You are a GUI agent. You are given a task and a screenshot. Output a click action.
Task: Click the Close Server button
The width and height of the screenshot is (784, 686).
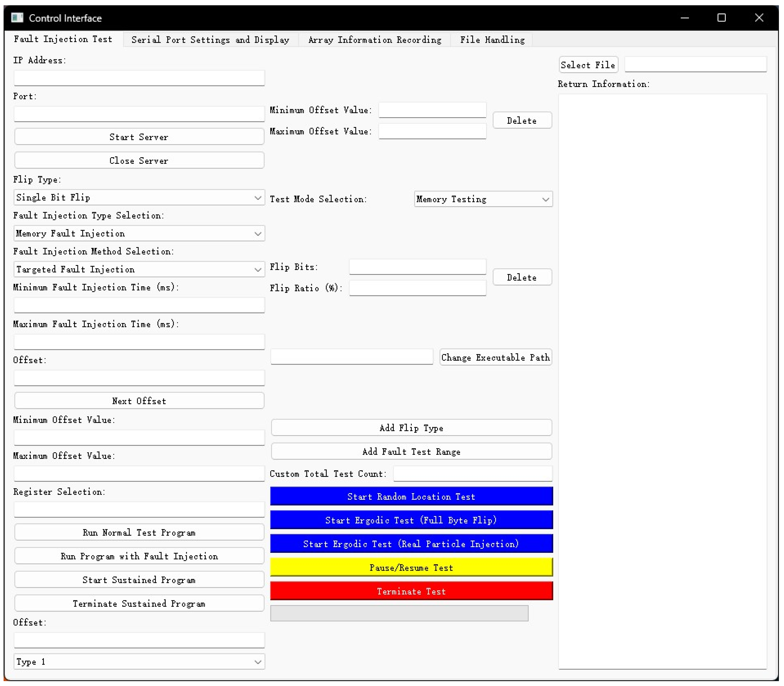tap(139, 160)
